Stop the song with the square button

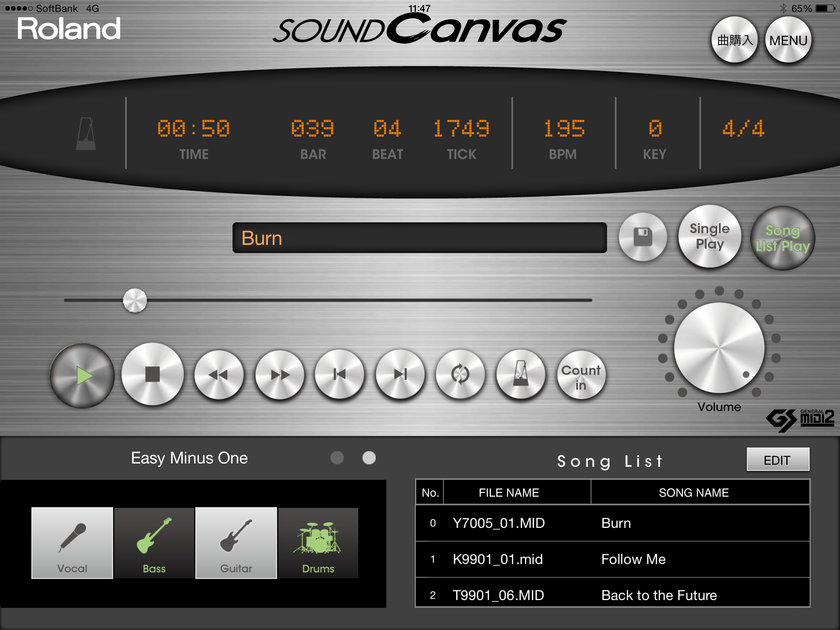[x=153, y=374]
